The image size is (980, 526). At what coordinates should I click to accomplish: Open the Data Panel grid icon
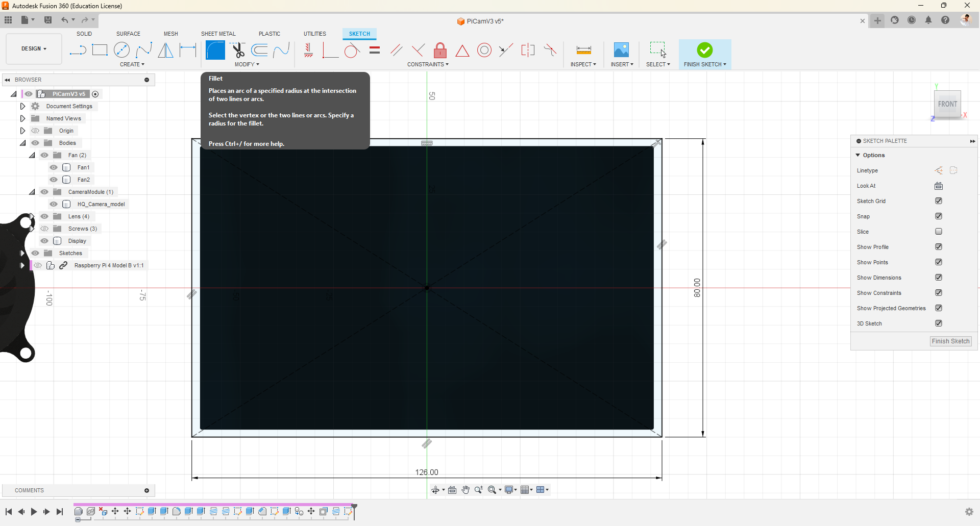tap(8, 20)
